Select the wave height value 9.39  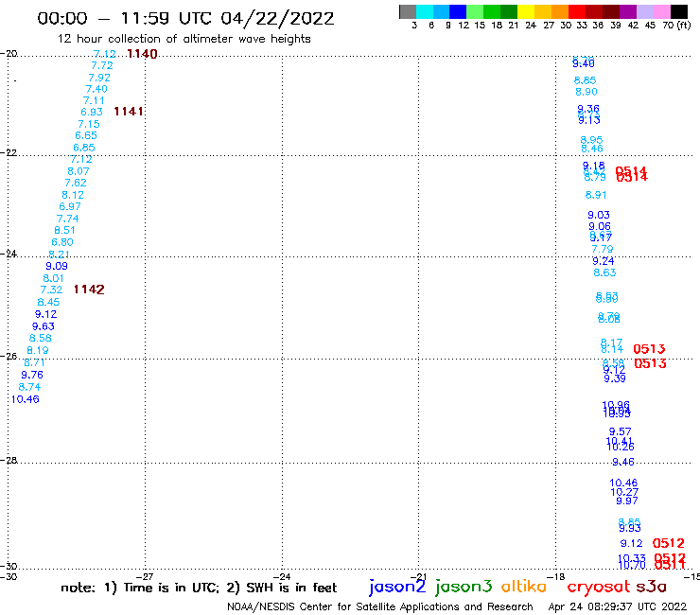(x=615, y=378)
